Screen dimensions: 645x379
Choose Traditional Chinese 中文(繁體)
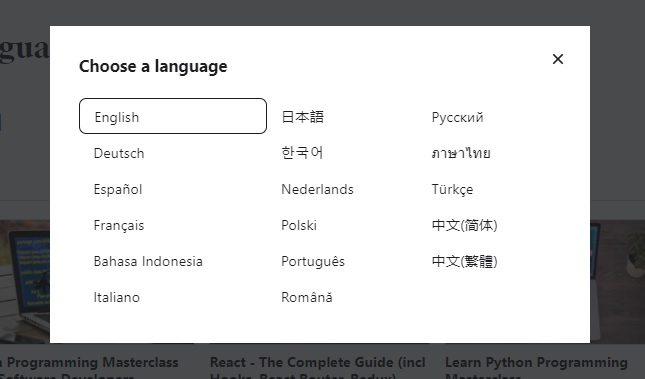coord(464,261)
